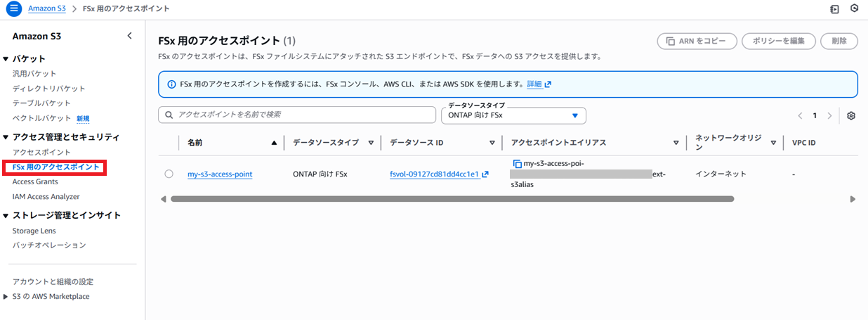868x320 pixels.
Task: Open table preferences gear icon
Action: (851, 116)
